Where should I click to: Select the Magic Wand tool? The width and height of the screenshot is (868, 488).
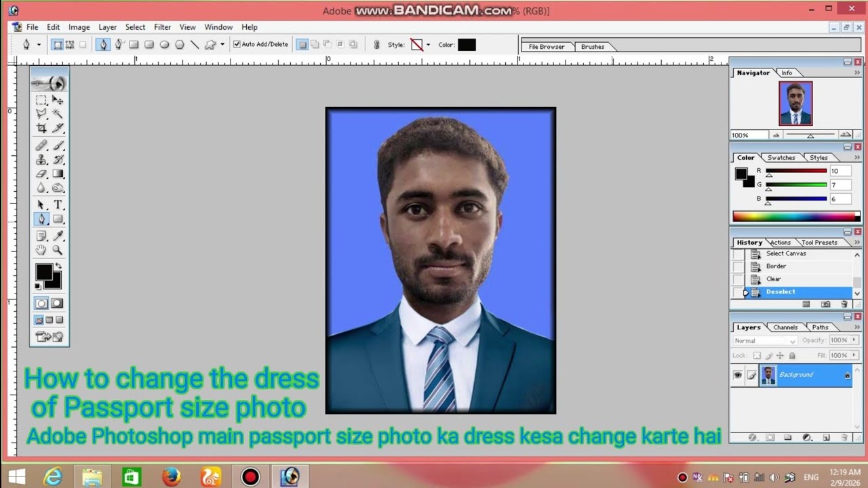(x=58, y=114)
